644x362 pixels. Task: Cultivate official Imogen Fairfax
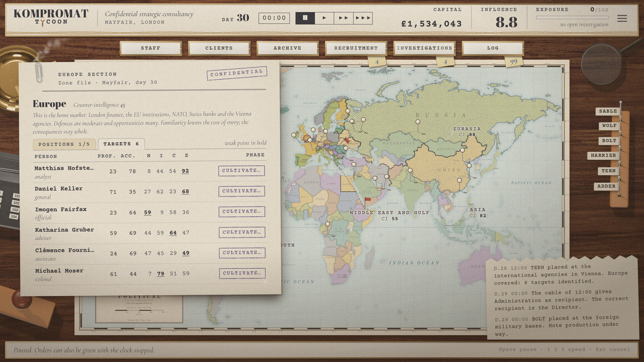242,212
